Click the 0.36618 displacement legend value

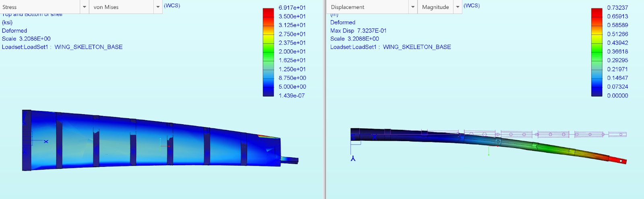click(617, 51)
